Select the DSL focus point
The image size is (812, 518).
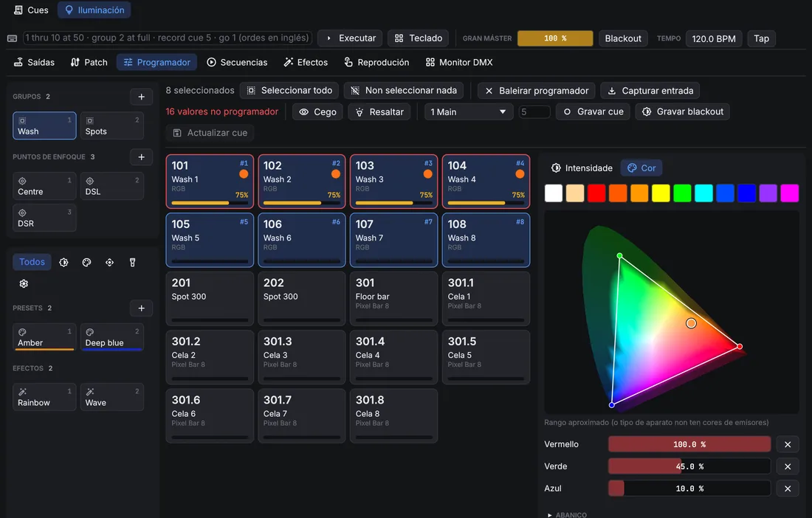coord(112,186)
